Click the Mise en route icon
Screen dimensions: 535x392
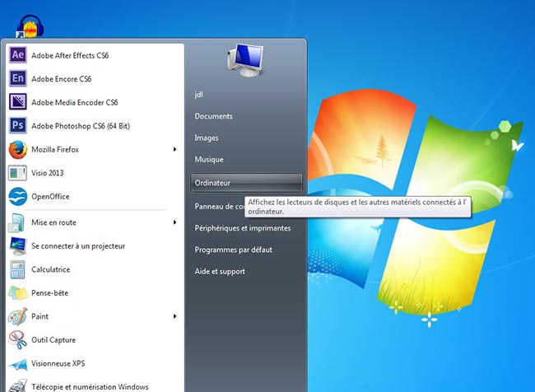pos(16,222)
